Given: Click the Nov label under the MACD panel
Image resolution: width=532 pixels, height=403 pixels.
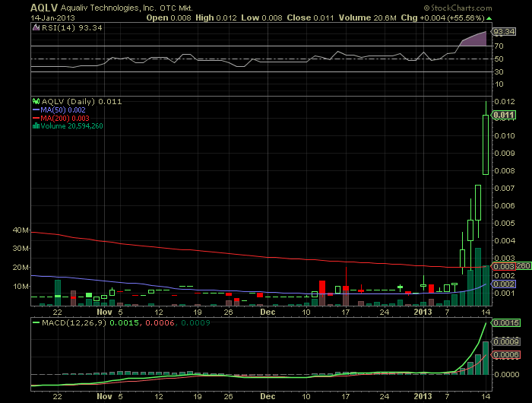Looking at the screenshot, I should (x=104, y=396).
